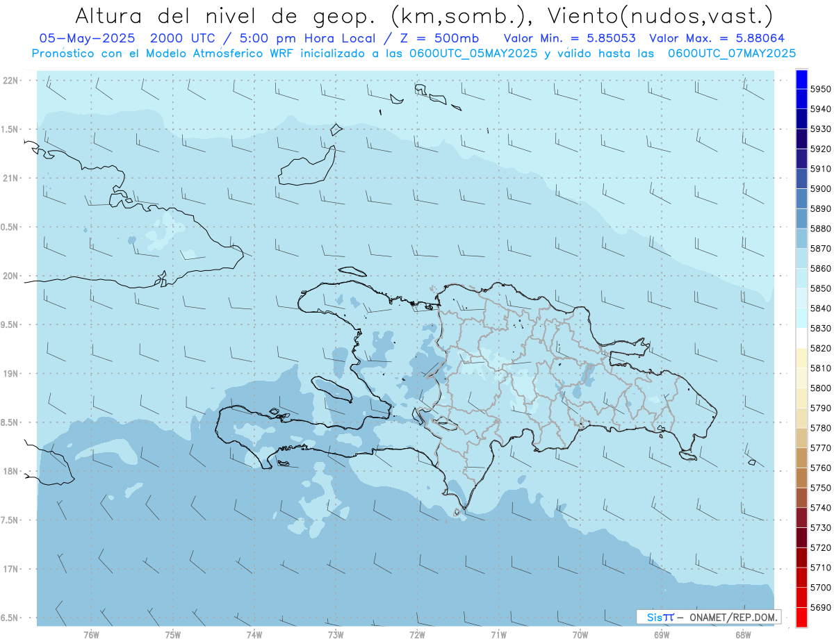The image size is (834, 644).
Task: Click the 'SisTT - ONAMET/REP.DOM.' credit label
Action: [709, 617]
